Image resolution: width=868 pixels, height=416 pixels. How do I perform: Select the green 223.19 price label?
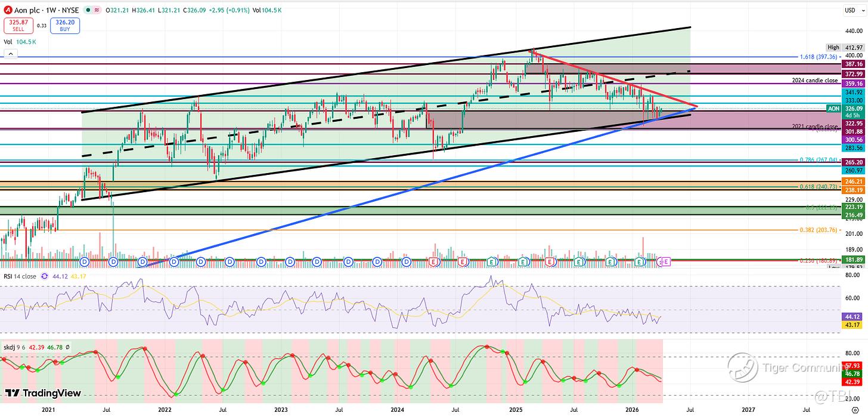coord(852,207)
